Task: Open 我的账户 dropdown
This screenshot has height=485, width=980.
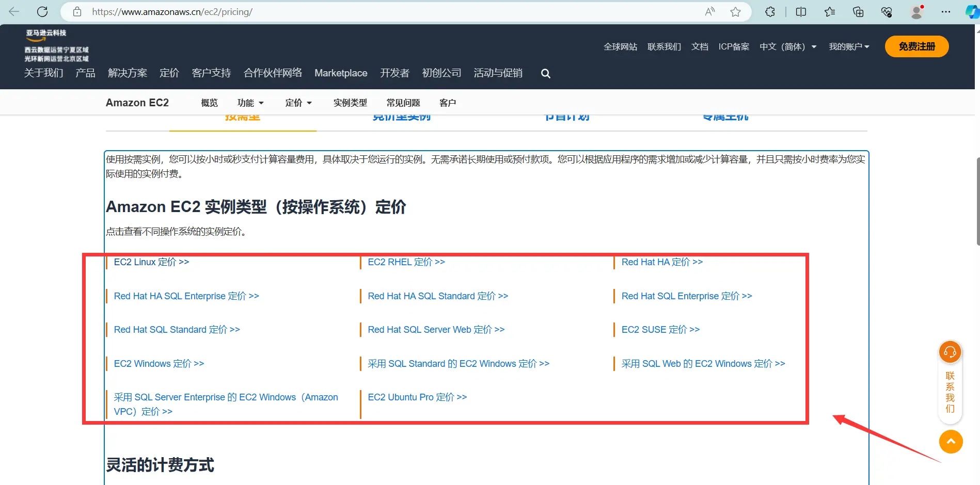Action: point(849,46)
